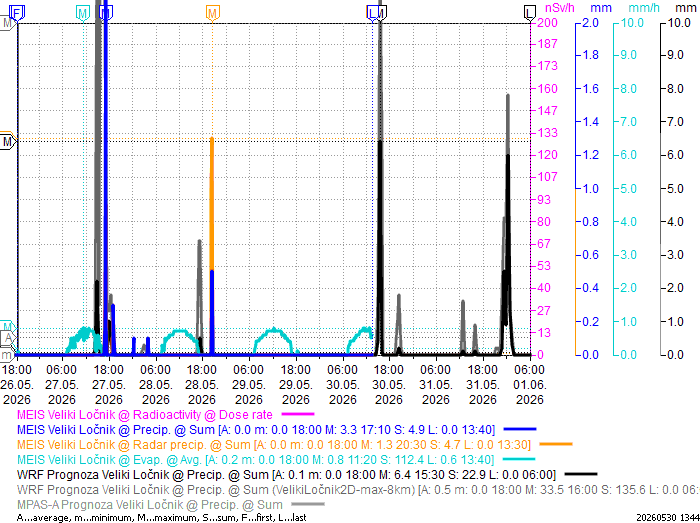Click the black WRF forecast peak near 31.05. 2026

click(x=508, y=254)
